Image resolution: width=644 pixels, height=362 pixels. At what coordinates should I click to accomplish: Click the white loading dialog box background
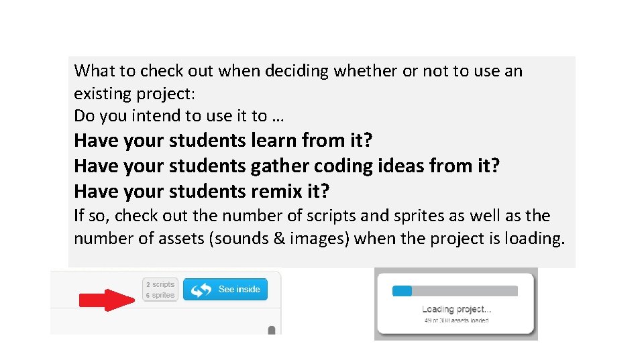click(455, 304)
